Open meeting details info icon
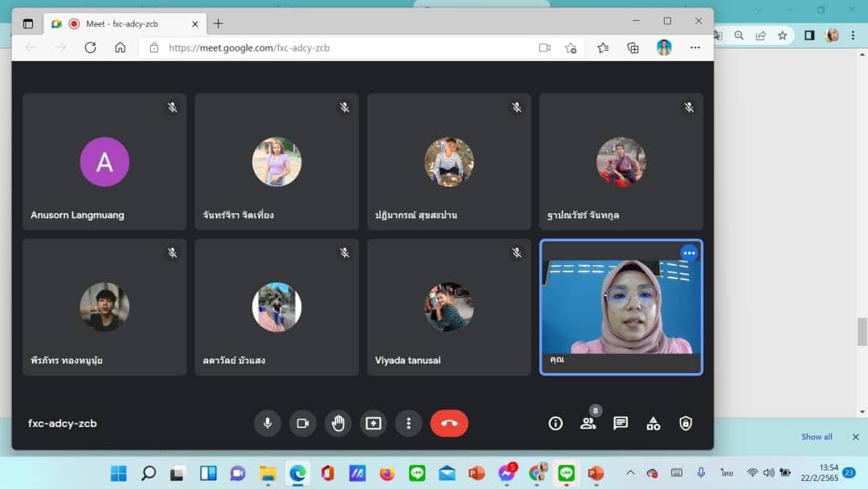The image size is (868, 489). pyautogui.click(x=555, y=423)
